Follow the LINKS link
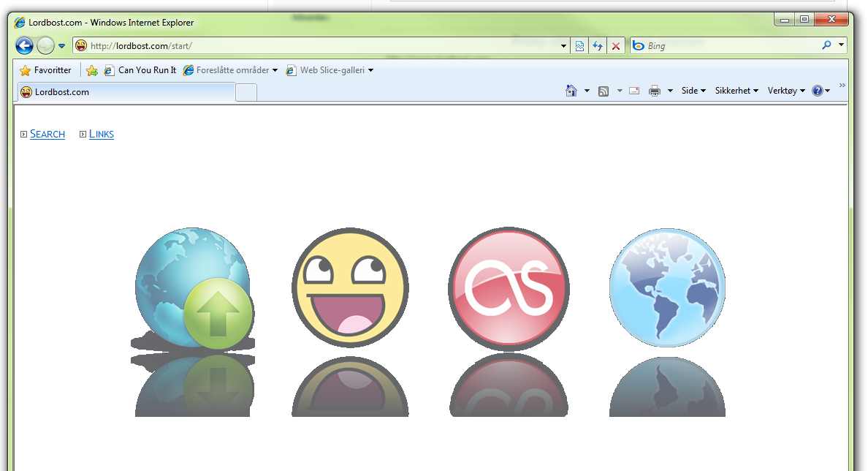This screenshot has height=471, width=868. (102, 134)
